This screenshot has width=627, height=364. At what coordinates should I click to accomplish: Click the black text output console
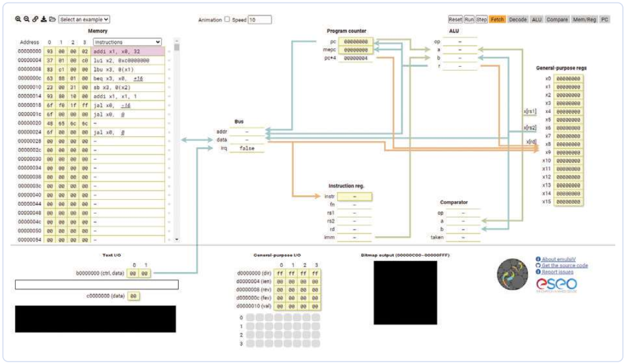96,319
